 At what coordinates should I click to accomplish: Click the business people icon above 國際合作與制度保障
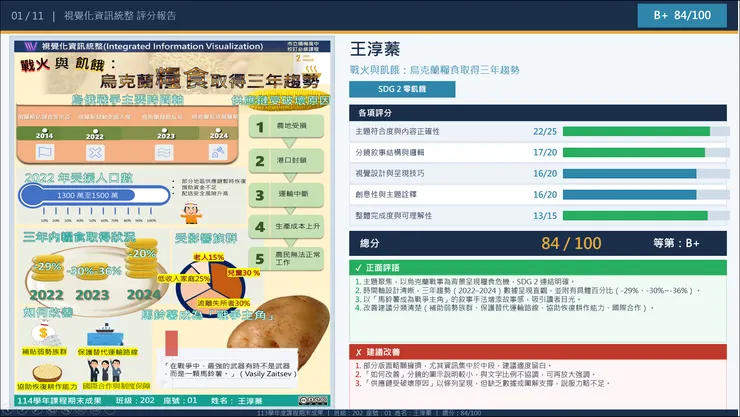click(x=105, y=370)
